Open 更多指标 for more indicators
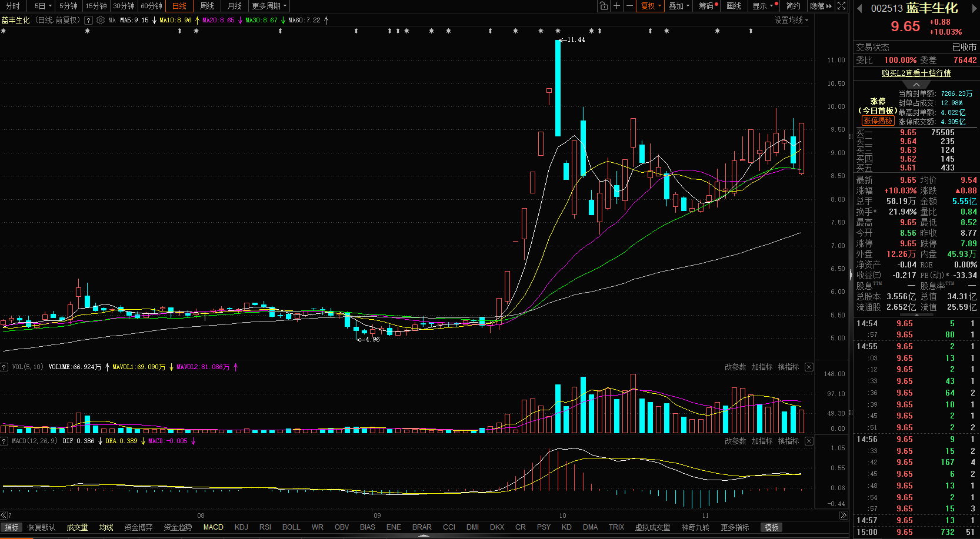 (735, 527)
